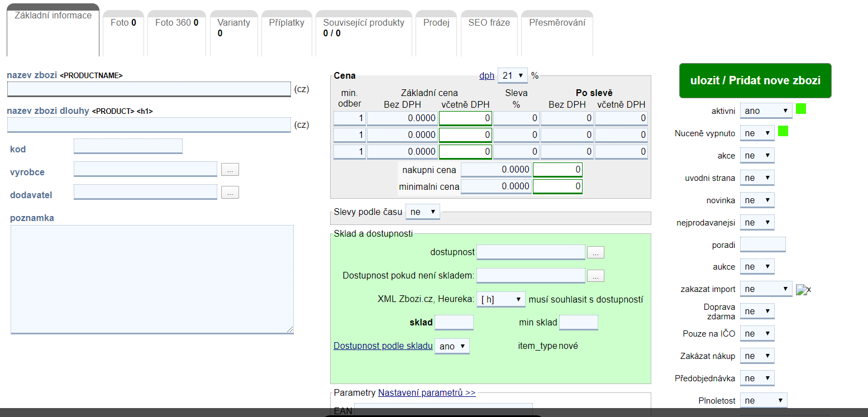Viewport: 868px width, 417px height.
Task: Click first row Po slevě včetně DPH field
Action: [x=621, y=118]
